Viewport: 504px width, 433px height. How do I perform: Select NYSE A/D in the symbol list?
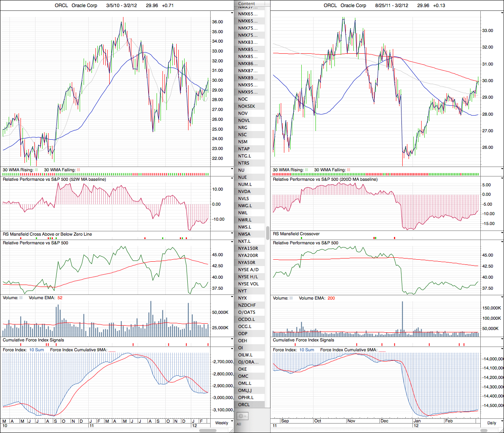[250, 270]
